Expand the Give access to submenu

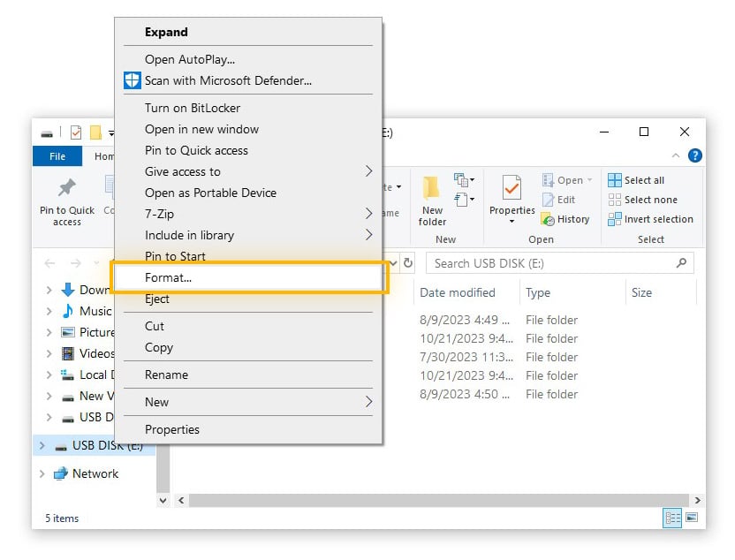point(183,171)
